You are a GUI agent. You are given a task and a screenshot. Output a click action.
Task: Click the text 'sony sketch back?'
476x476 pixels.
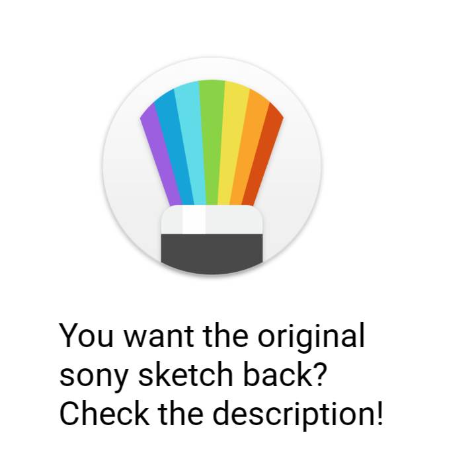tap(193, 374)
